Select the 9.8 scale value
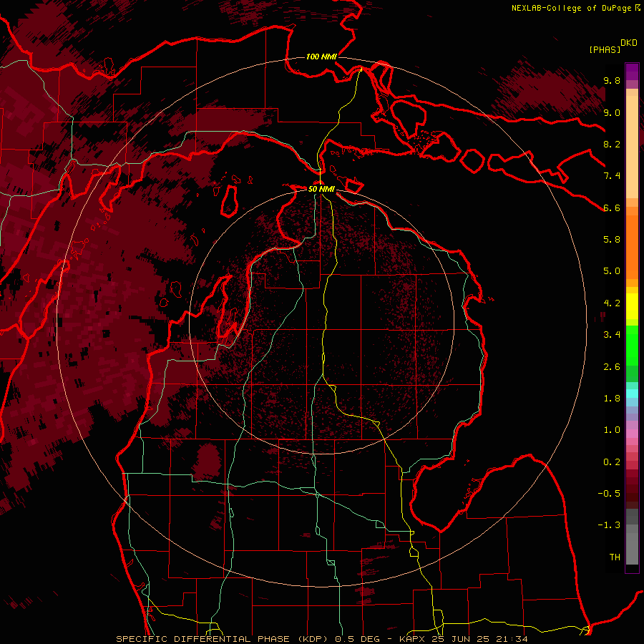Screen dimensions: 644x644 (612, 80)
